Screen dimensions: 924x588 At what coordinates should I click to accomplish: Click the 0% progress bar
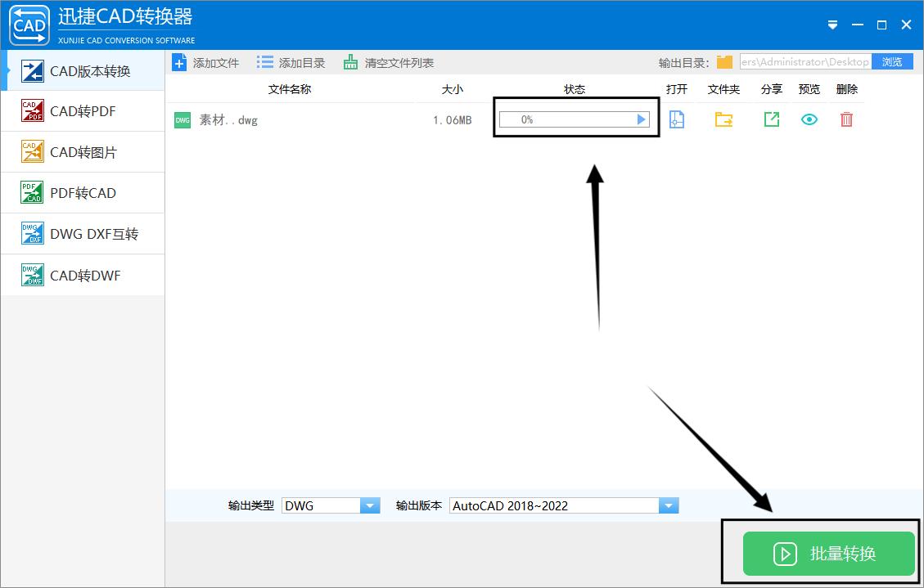point(574,119)
